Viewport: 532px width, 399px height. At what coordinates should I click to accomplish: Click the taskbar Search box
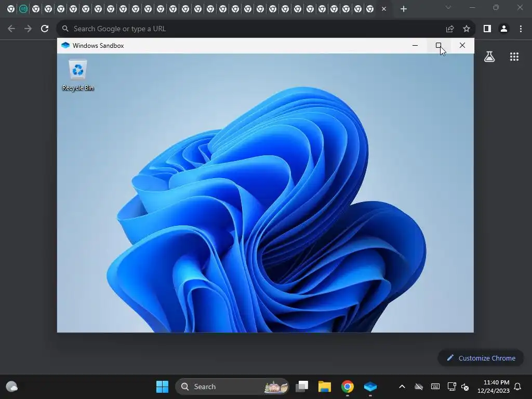232,387
